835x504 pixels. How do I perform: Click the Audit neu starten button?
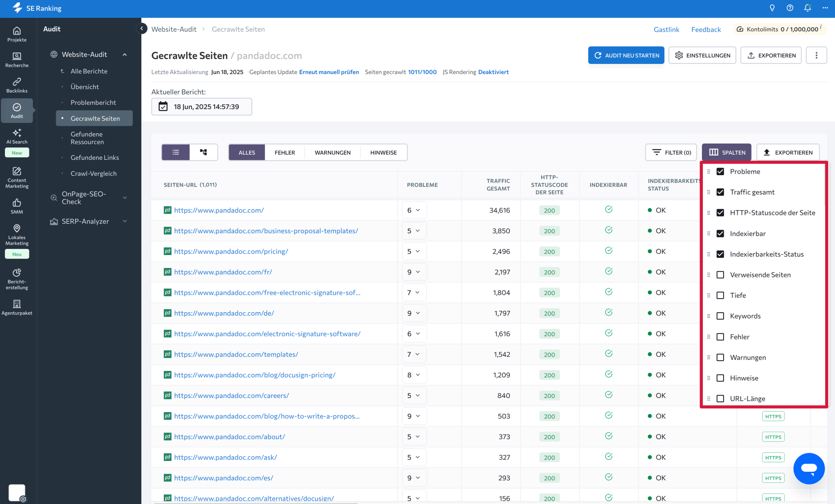click(626, 55)
